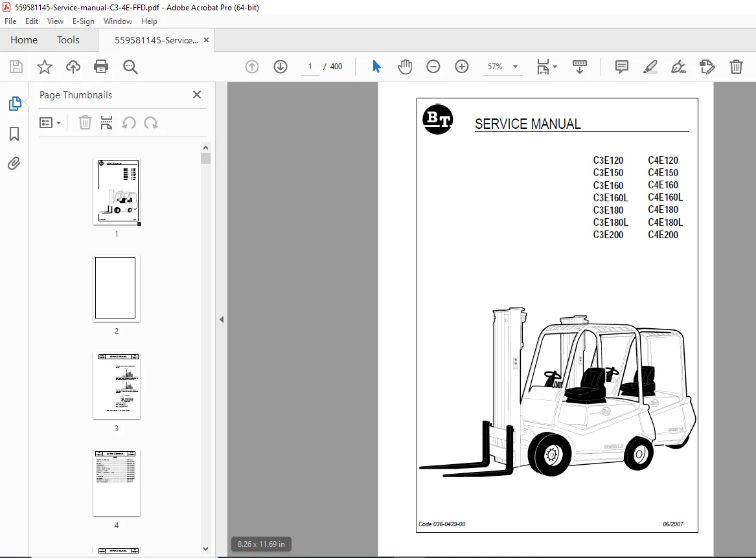Click thumbnails scrollbar down arrow

[x=206, y=548]
